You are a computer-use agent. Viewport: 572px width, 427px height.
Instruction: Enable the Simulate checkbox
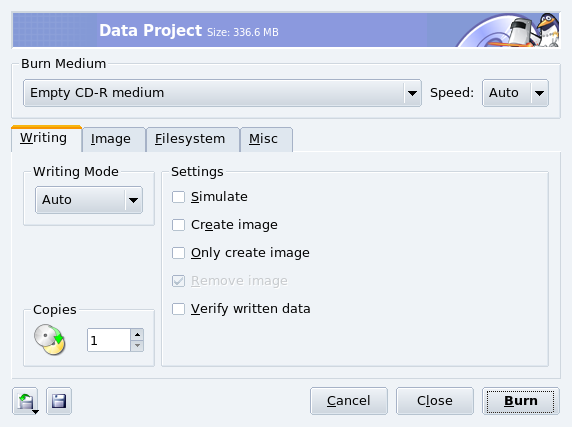(x=178, y=197)
